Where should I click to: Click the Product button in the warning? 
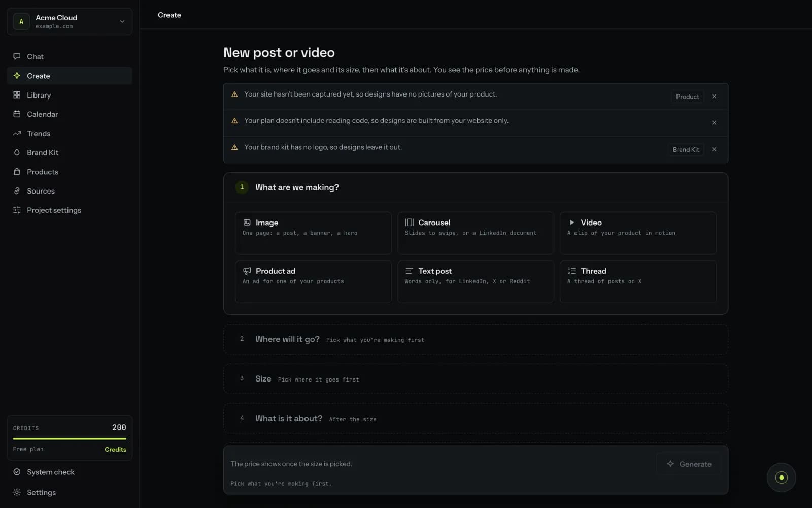click(x=687, y=97)
